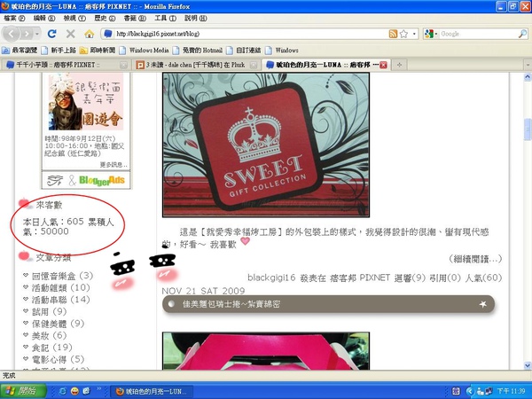Go back with the browser Back arrow
Screen dimensions: 532x399
12,34
